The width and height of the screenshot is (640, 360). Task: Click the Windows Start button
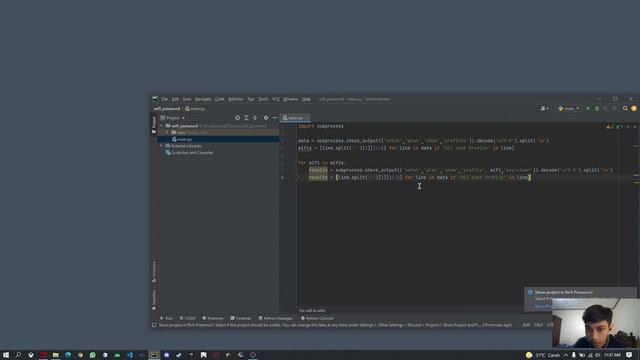click(x=6, y=355)
